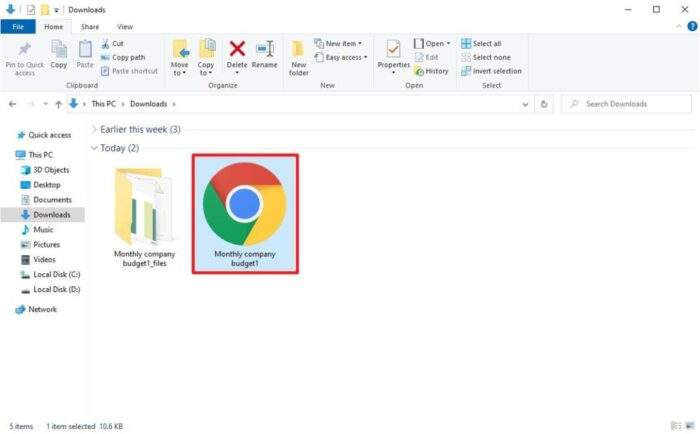Customize Quick Access Toolbar dropdown
The image size is (700, 434).
[x=56, y=10]
